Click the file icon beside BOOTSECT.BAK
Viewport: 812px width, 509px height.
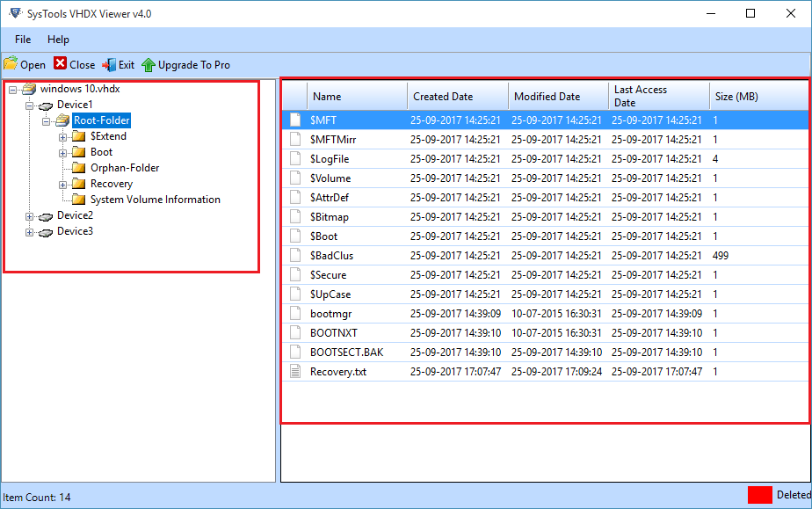click(x=295, y=352)
